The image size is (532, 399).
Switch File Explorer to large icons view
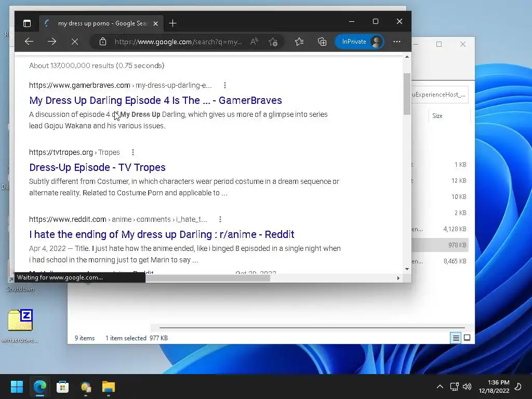tap(467, 338)
